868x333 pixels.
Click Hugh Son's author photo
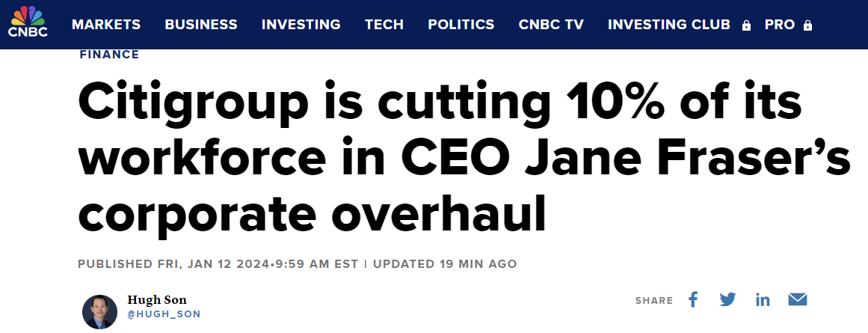click(99, 312)
